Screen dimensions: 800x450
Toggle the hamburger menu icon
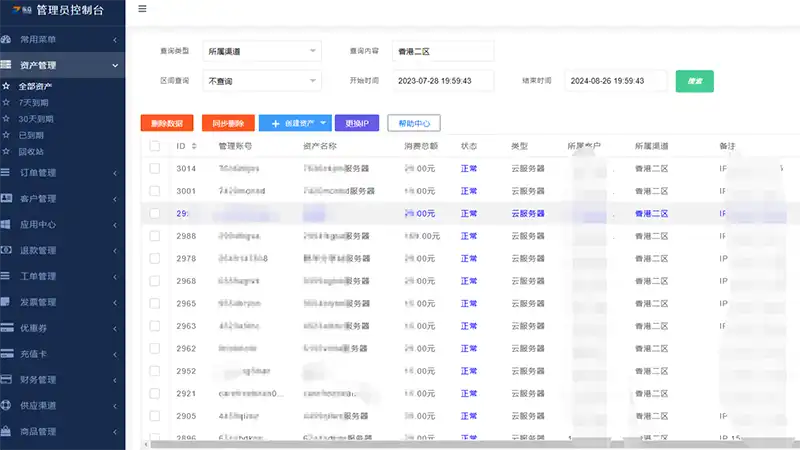click(x=142, y=9)
